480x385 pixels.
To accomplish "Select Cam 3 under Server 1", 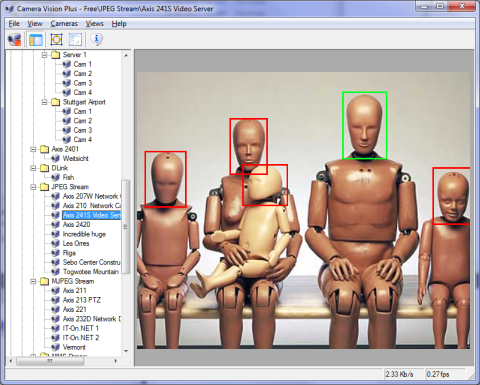I will tap(83, 83).
